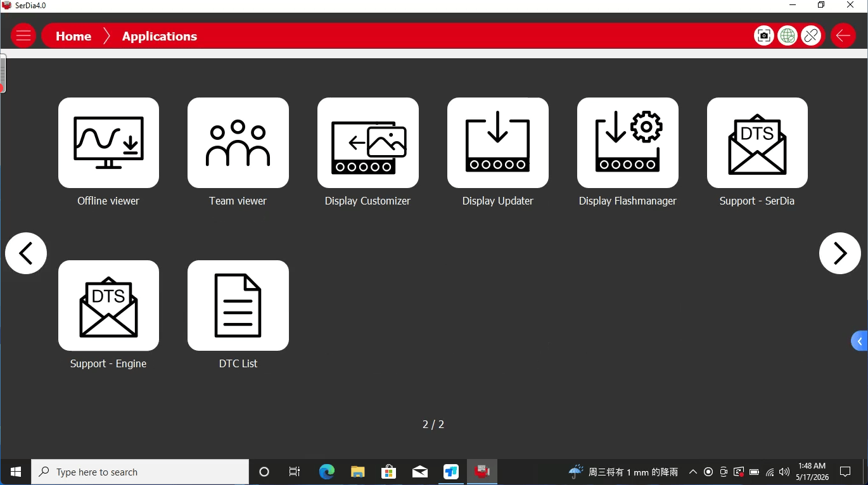The height and width of the screenshot is (485, 868).
Task: Go to the next applications page
Action: pyautogui.click(x=840, y=253)
